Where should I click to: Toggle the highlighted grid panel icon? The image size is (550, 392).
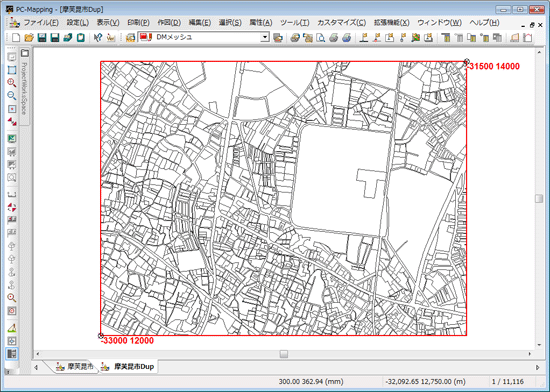[x=12, y=354]
